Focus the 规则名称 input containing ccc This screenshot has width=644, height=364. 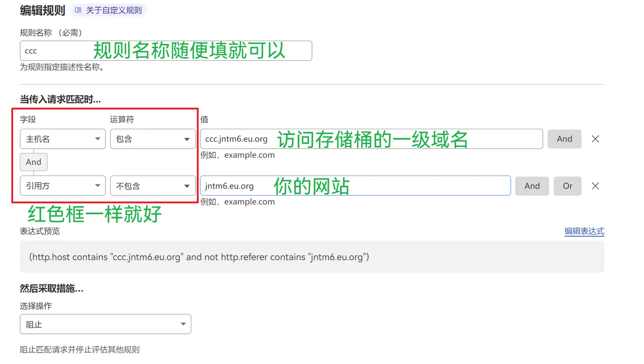coord(56,51)
